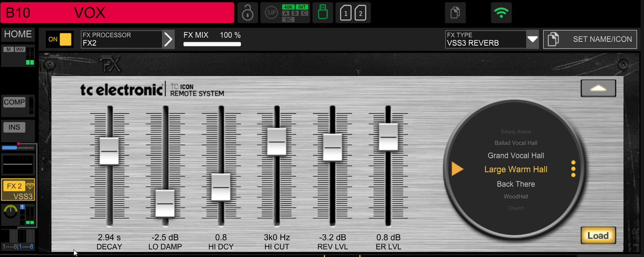Click the HI CUT fader handle
The height and width of the screenshot is (257, 644).
coord(277,142)
